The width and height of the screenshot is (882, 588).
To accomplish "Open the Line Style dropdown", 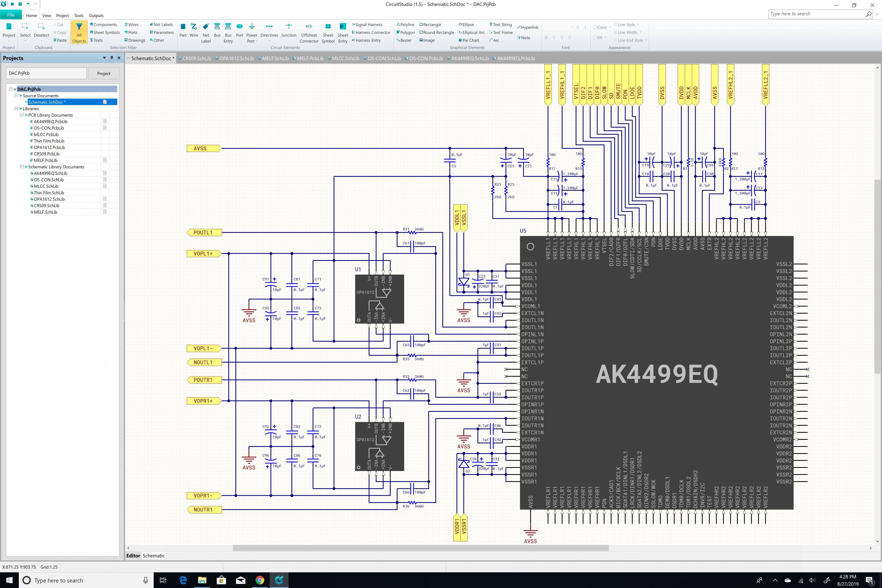I will (x=626, y=25).
